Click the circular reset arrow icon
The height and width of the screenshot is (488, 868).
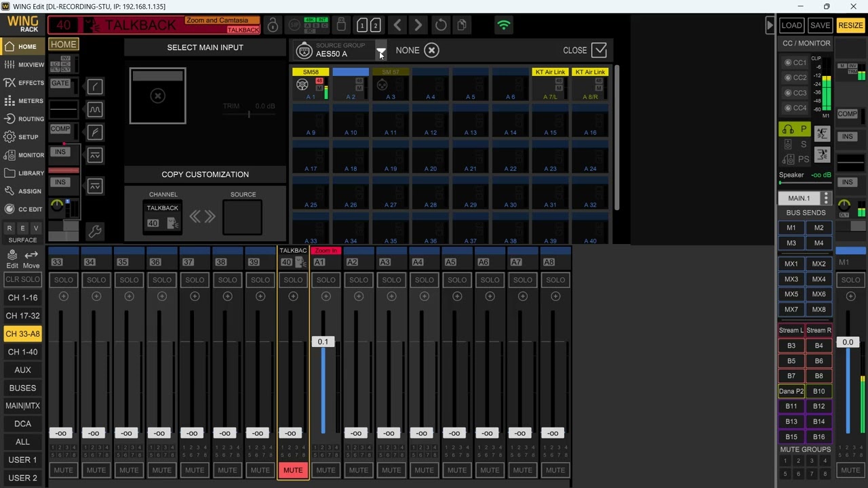point(441,26)
